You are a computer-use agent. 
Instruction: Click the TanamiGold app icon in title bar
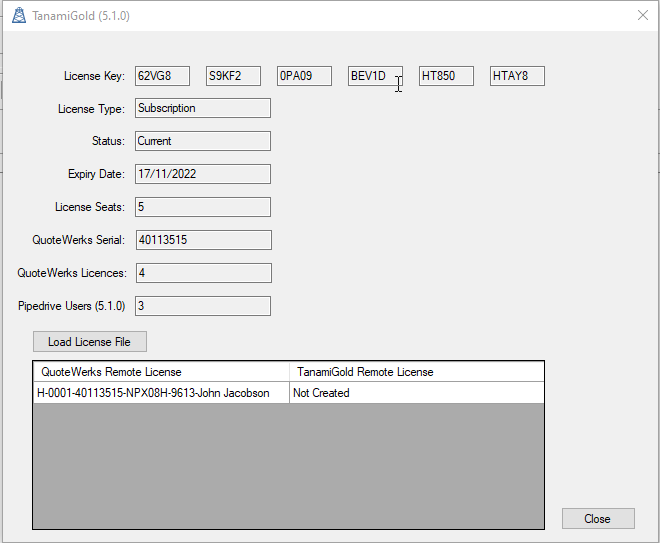(x=19, y=16)
